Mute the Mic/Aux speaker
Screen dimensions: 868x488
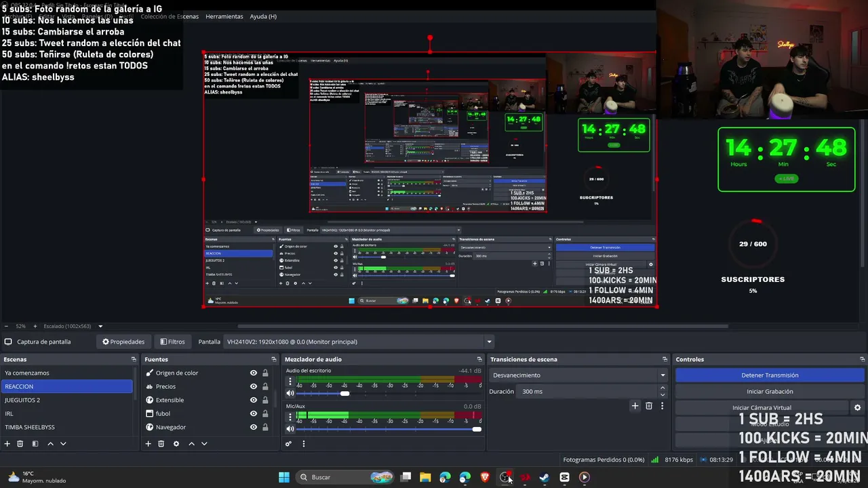[x=290, y=429]
